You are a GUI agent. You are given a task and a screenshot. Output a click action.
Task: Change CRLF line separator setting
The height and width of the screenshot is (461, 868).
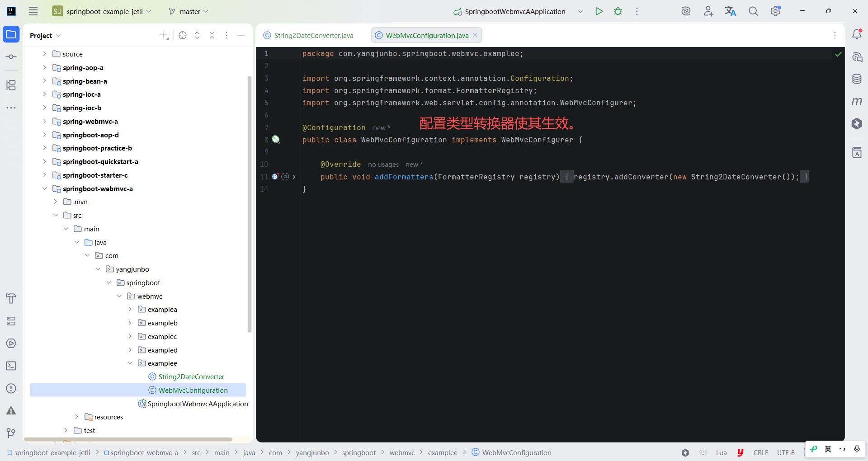(761, 452)
